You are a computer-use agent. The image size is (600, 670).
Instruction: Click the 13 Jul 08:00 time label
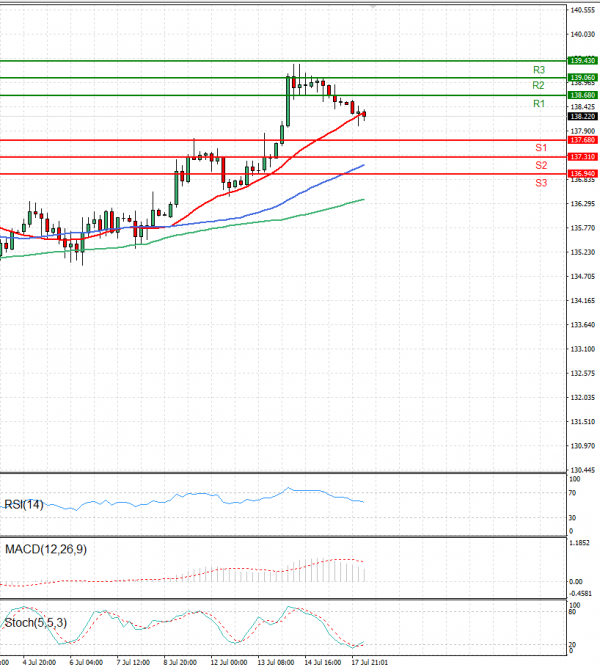click(x=273, y=662)
